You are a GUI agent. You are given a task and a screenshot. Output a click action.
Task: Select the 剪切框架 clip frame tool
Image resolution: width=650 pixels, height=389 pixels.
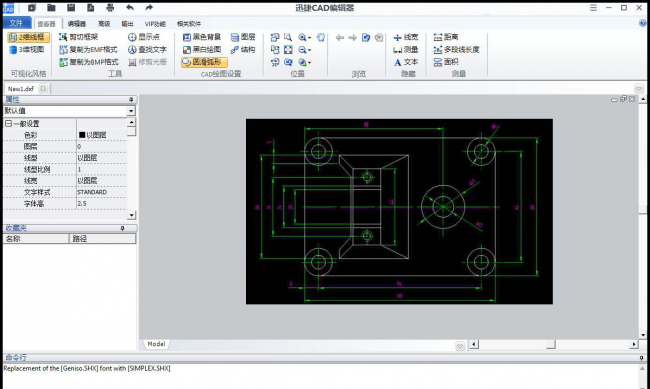pyautogui.click(x=78, y=37)
